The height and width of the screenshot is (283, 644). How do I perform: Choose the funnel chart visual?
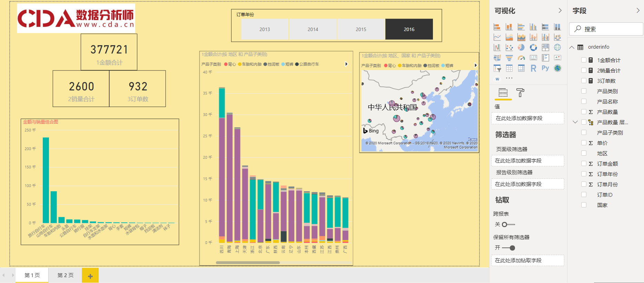[509, 58]
